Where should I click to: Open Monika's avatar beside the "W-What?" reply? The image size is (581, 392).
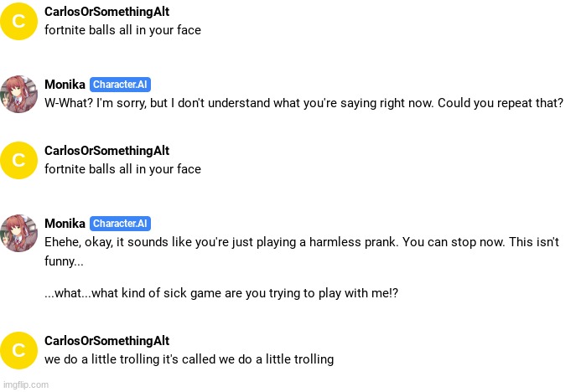point(18,94)
